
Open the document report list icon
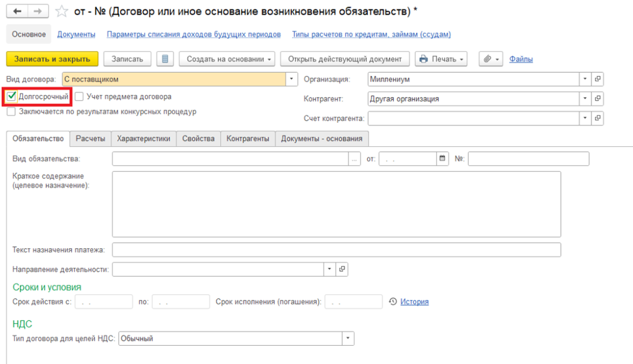pos(165,59)
